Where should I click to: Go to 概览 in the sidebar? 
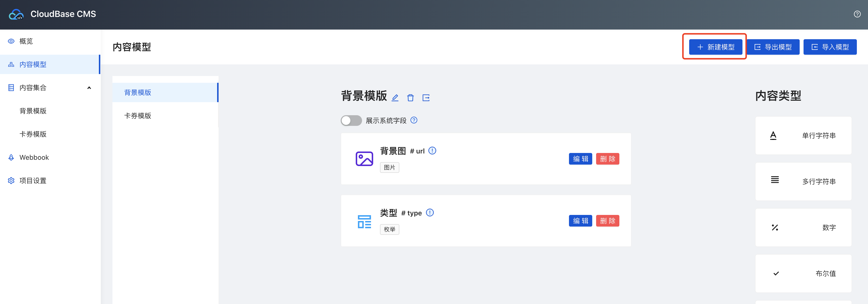[26, 41]
